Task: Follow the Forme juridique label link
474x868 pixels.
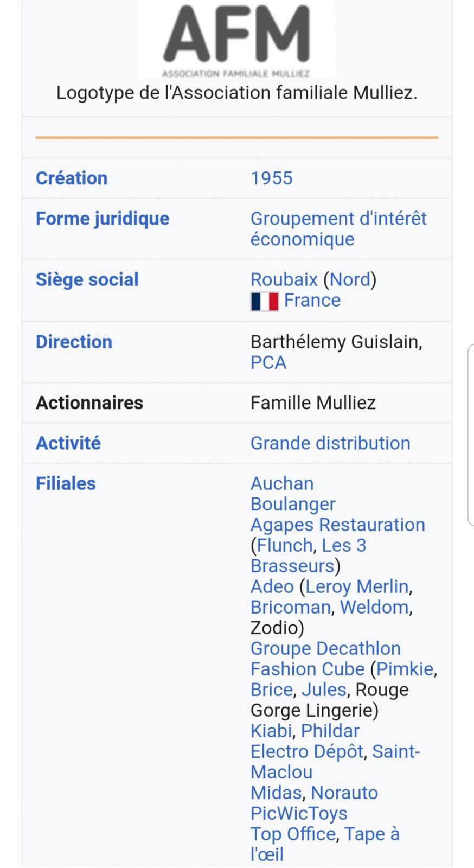Action: (x=103, y=218)
